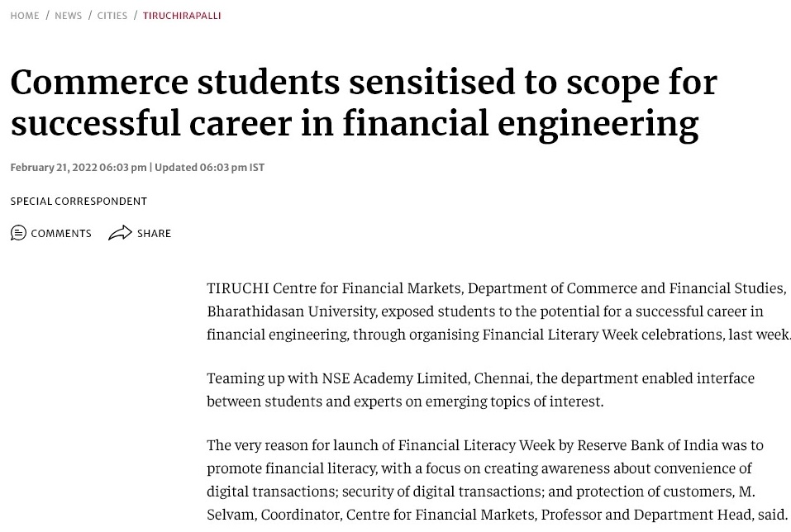
Task: Click the February 21, 2022 publish date
Action: 54,168
